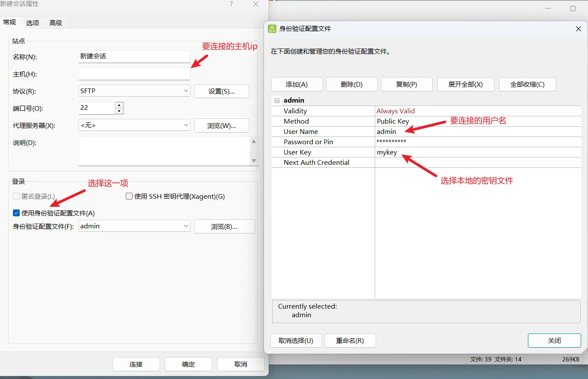588x379 pixels.
Task: Click the green profile icon in auth dialog
Action: coord(272,28)
